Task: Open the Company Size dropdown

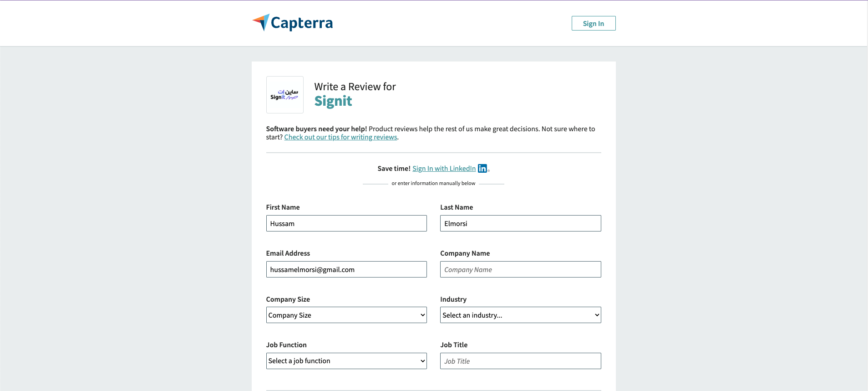Action: [x=346, y=315]
